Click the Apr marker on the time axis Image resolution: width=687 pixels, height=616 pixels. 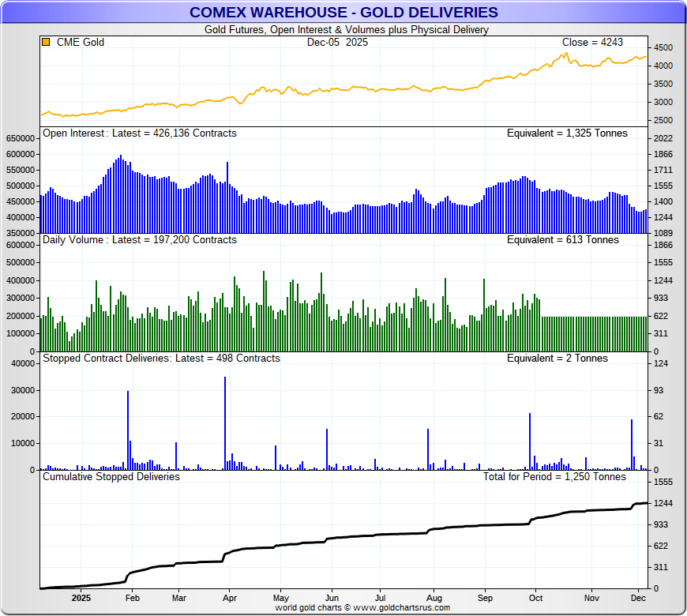pyautogui.click(x=228, y=598)
